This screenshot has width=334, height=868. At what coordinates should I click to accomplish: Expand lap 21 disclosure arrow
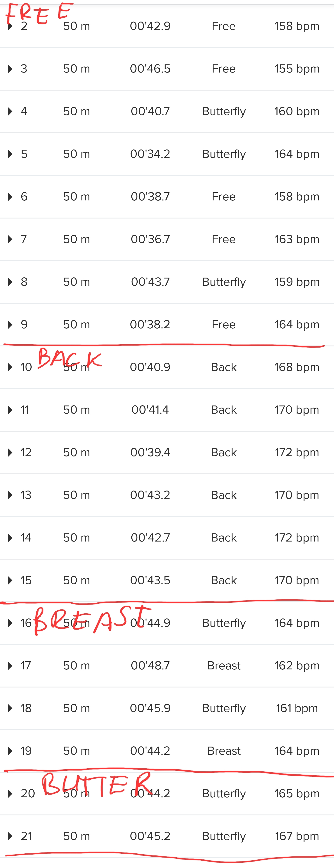10,836
